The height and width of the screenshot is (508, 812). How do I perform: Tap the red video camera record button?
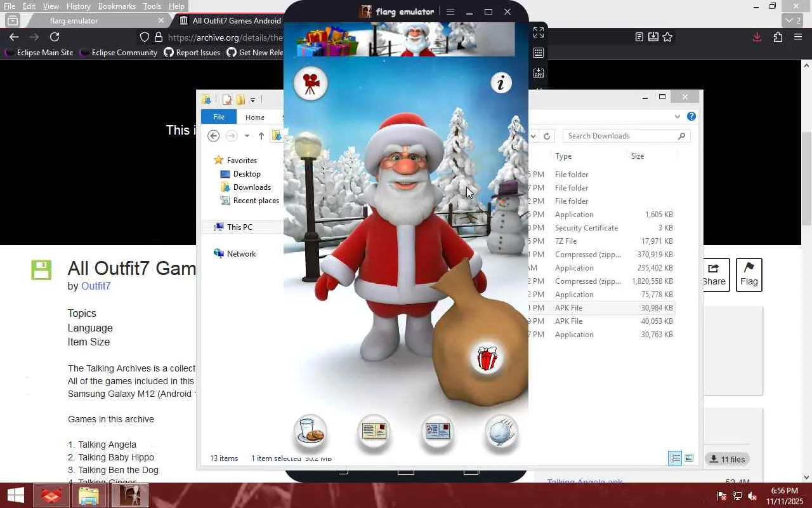coord(311,83)
